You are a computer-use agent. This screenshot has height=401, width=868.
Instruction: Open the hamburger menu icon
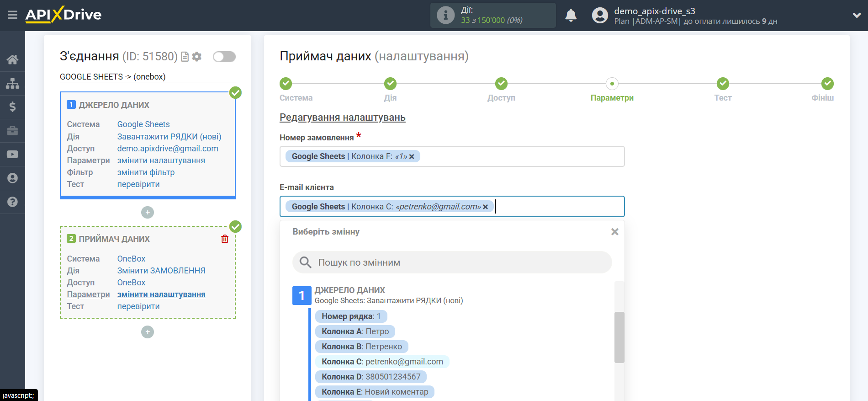(x=12, y=15)
